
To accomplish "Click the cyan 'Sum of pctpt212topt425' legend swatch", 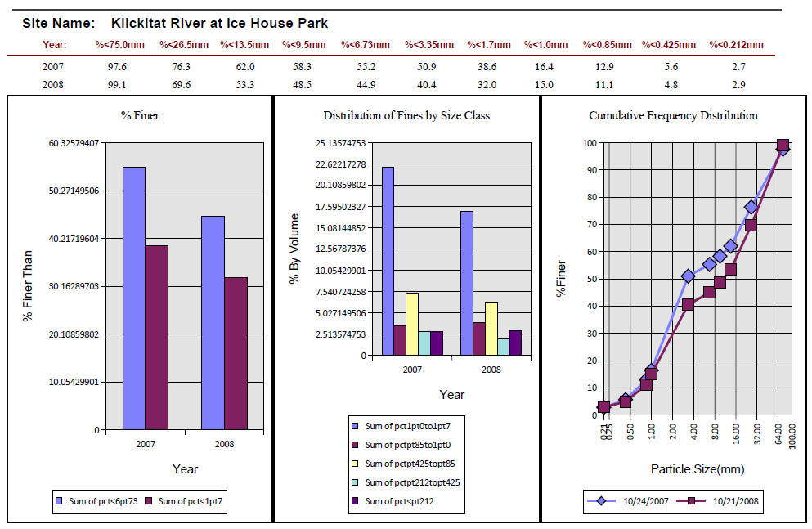I will click(x=355, y=482).
